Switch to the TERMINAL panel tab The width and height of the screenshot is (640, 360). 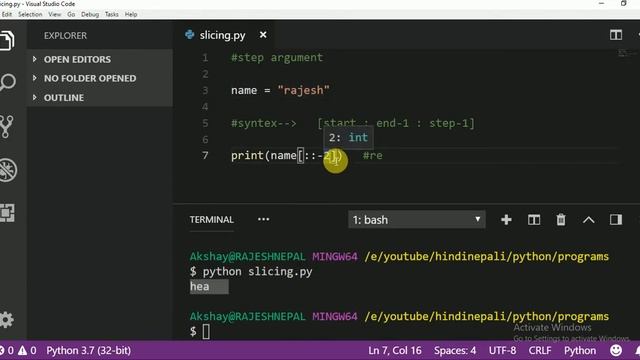[x=211, y=220]
